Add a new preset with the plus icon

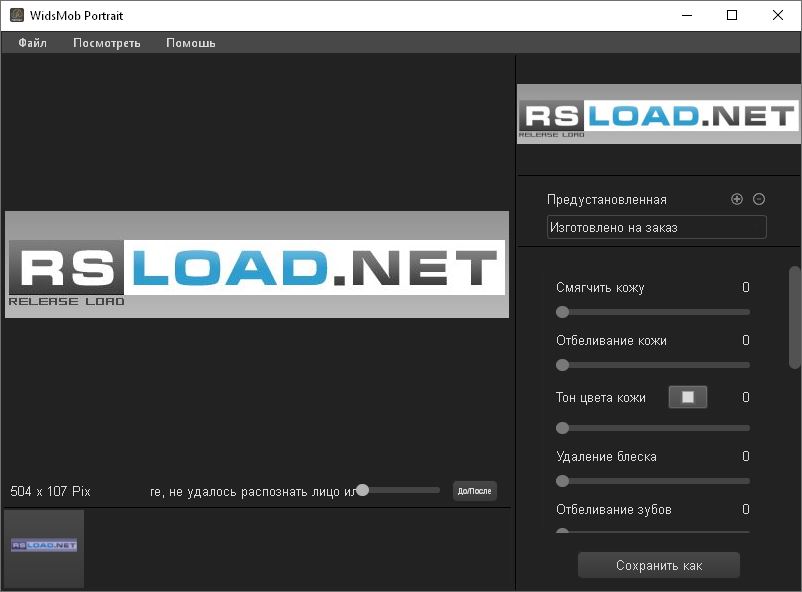737,199
